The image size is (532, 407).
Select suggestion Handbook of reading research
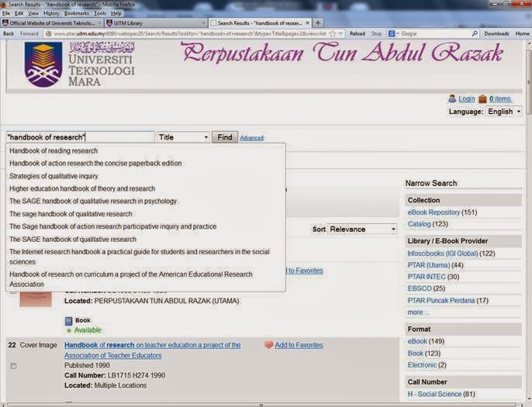pyautogui.click(x=146, y=150)
